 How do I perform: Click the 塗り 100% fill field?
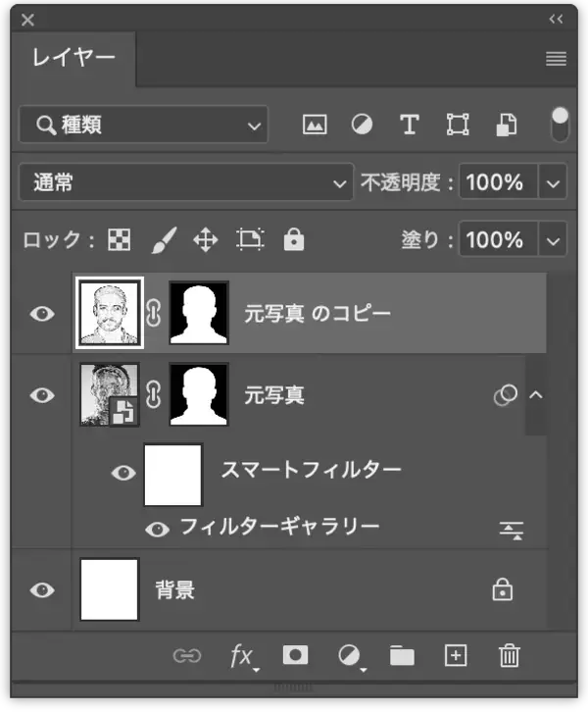(x=498, y=239)
